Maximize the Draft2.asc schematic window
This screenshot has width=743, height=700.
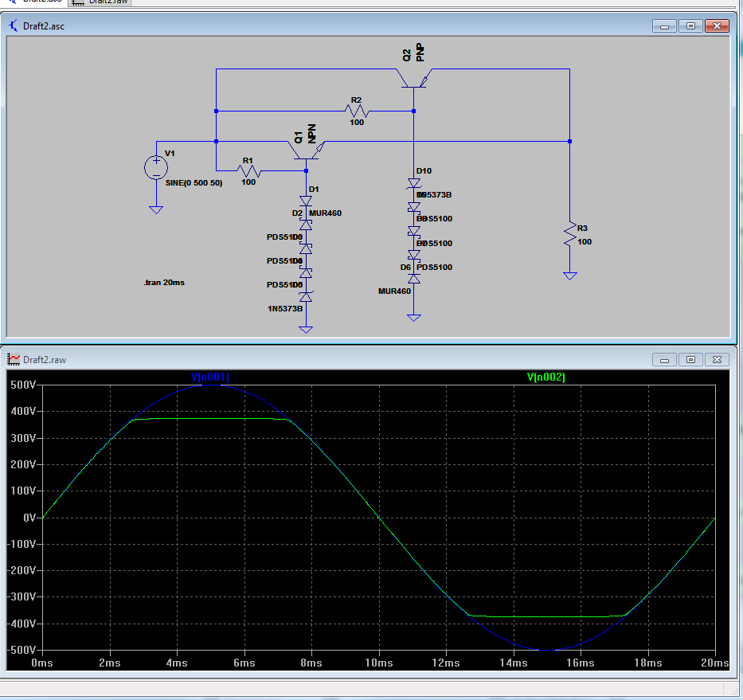click(690, 26)
